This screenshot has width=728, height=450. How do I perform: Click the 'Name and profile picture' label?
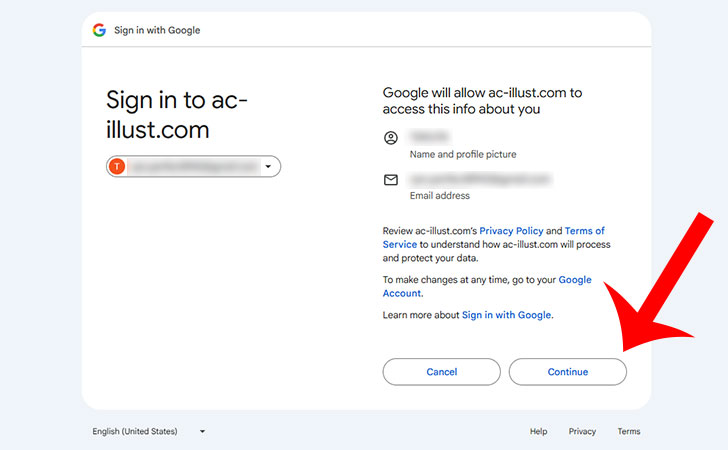[x=463, y=155]
